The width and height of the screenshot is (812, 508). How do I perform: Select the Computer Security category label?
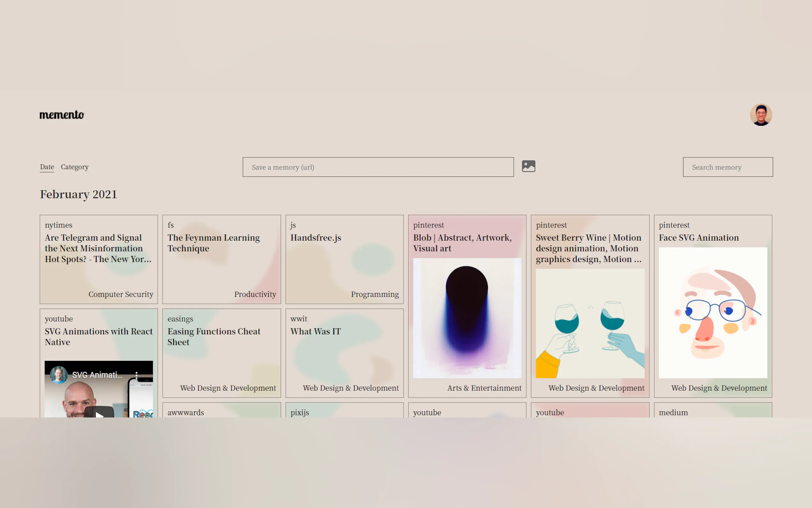[121, 294]
